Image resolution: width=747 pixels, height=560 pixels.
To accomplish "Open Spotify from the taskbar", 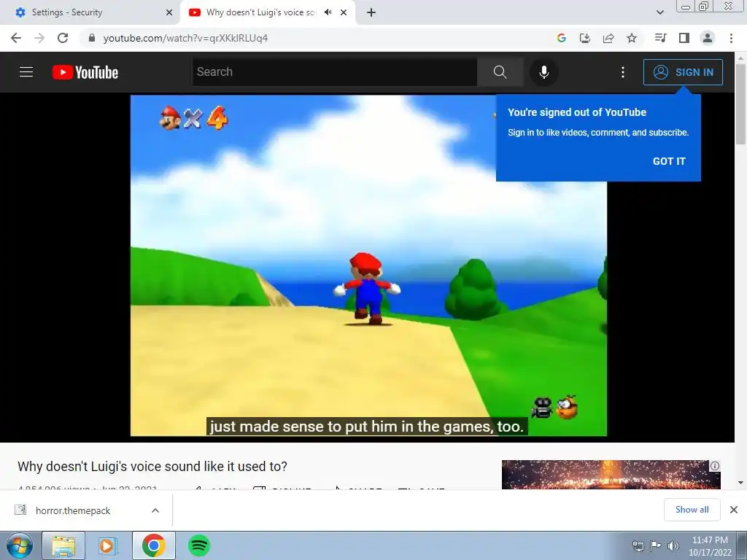I will tap(199, 545).
